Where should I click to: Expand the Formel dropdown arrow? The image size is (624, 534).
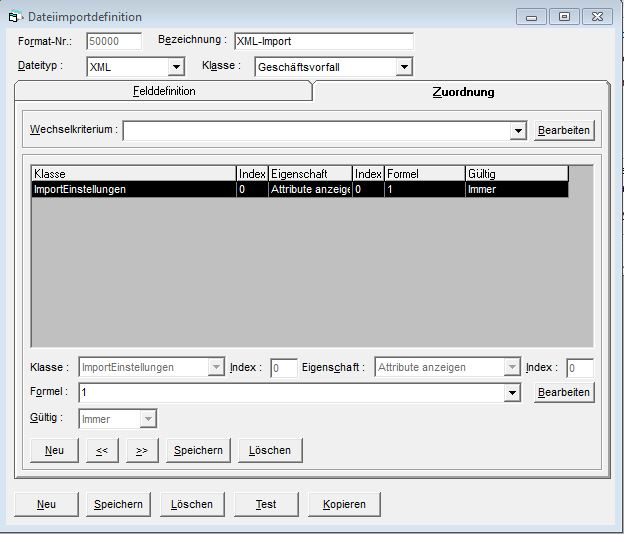tap(513, 393)
